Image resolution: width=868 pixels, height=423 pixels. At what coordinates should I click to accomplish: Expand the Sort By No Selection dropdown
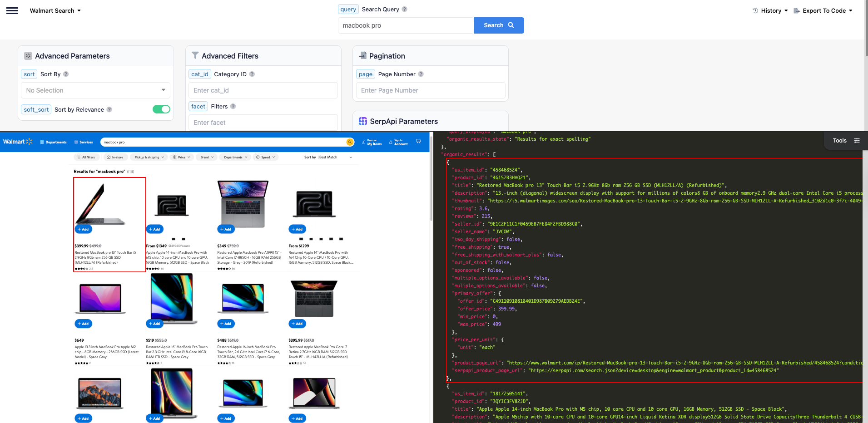95,90
